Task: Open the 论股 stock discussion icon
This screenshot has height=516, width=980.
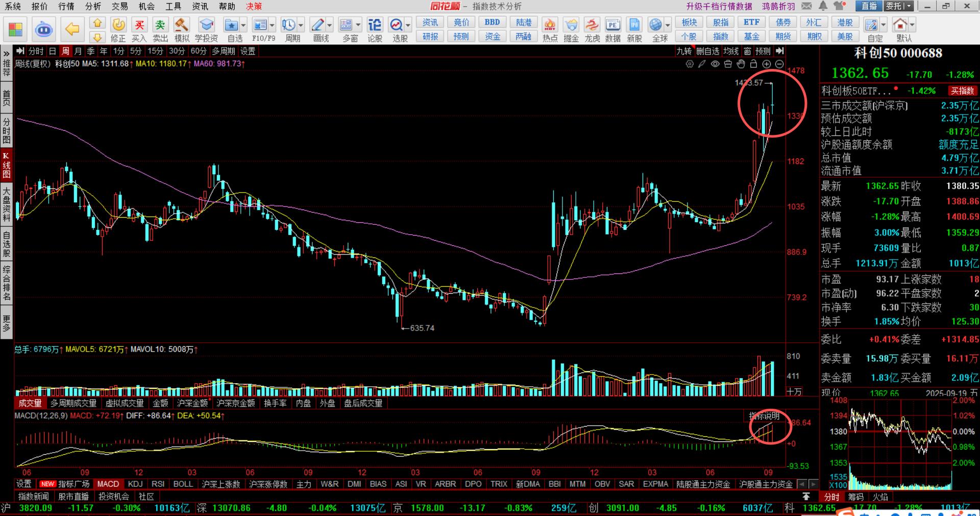Action: click(375, 29)
